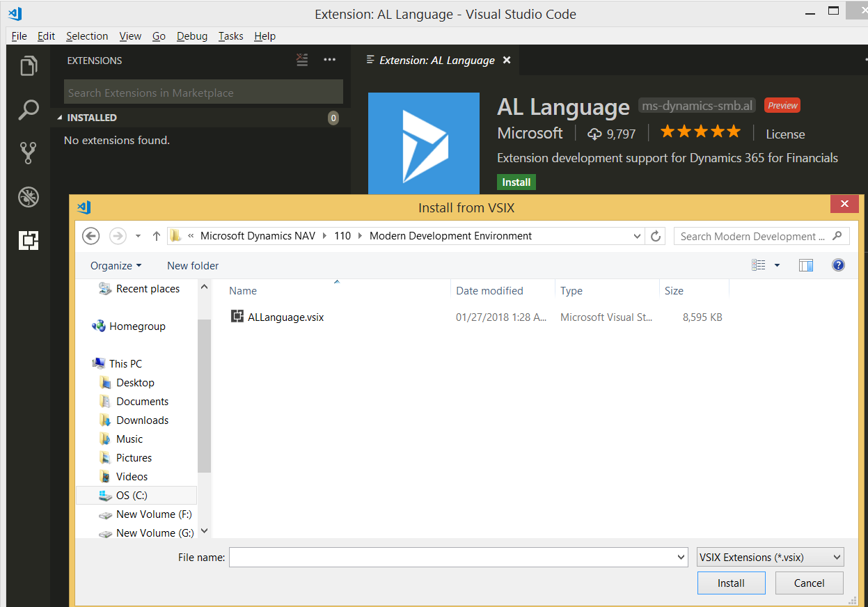Select the Extensions icon in the activity bar
Screen dimensions: 868x607
point(28,240)
